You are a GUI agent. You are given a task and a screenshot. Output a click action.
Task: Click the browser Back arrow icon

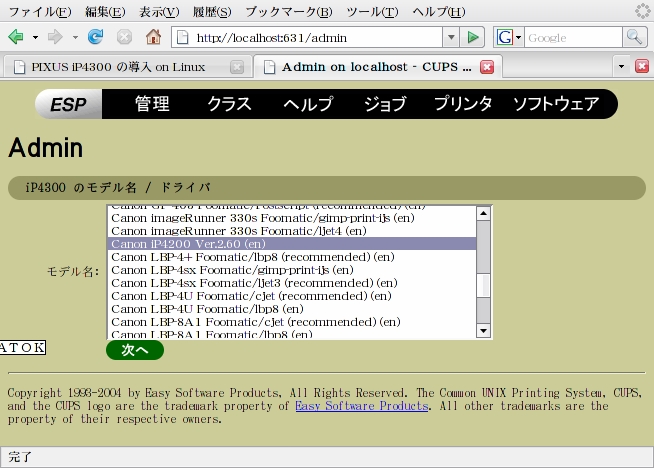pyautogui.click(x=16, y=37)
